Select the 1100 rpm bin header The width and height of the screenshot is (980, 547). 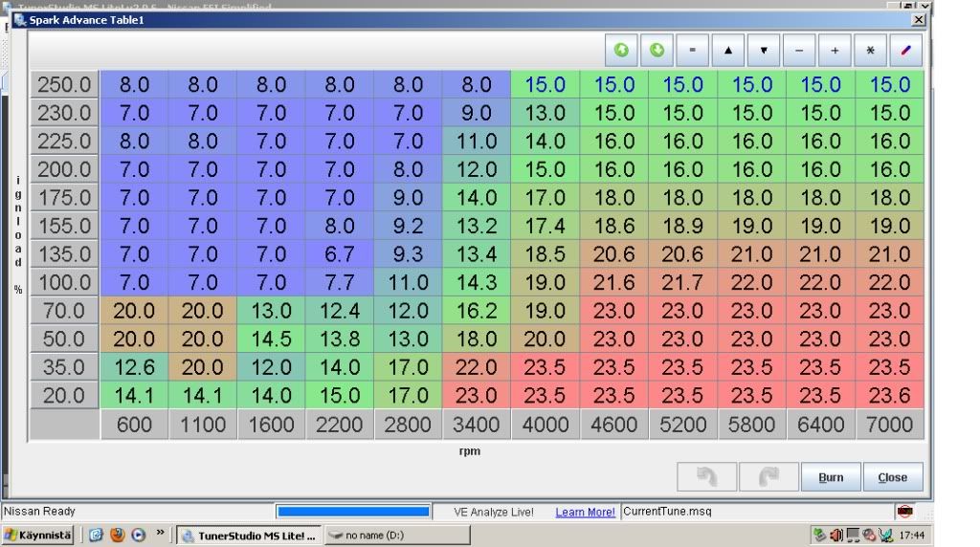203,425
